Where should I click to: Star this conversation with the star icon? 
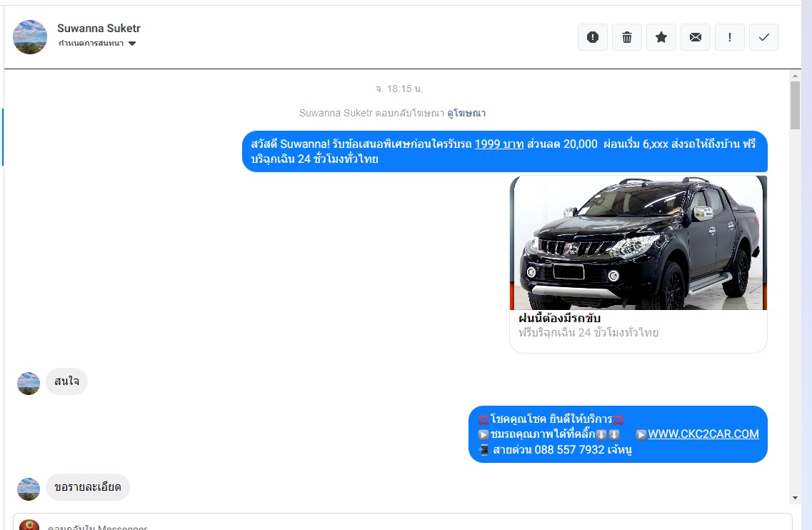coord(661,37)
